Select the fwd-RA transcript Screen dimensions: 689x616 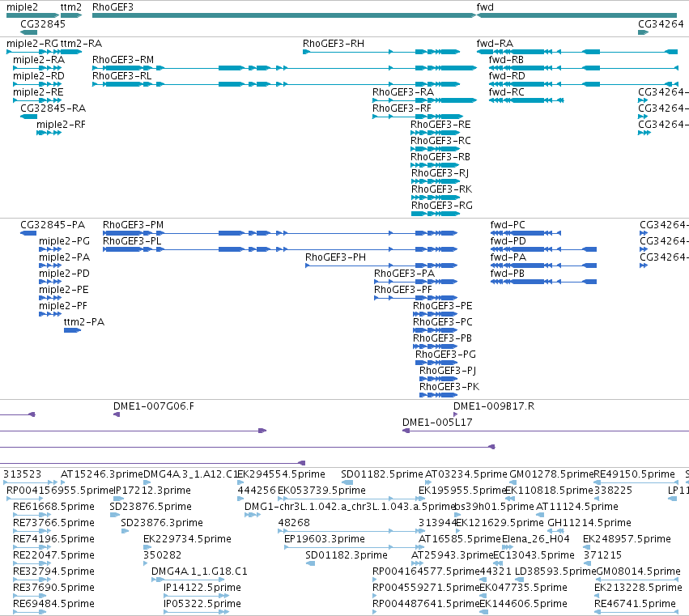tap(577, 52)
